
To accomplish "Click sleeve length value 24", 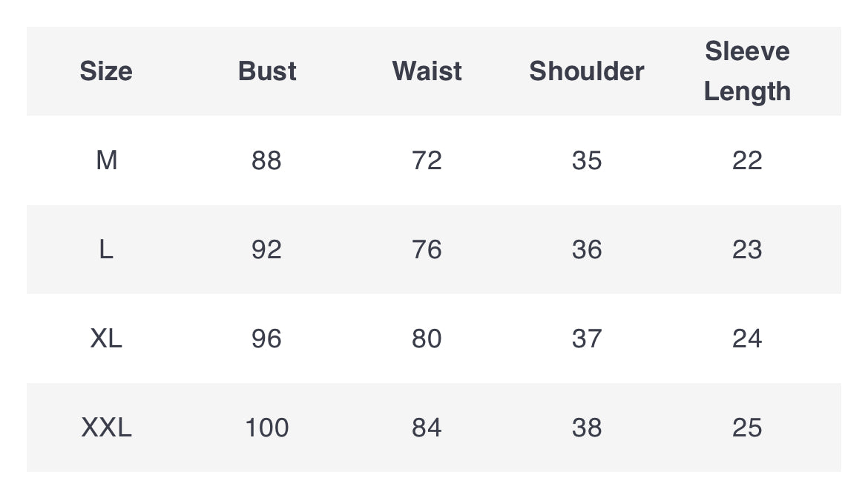I will 747,338.
